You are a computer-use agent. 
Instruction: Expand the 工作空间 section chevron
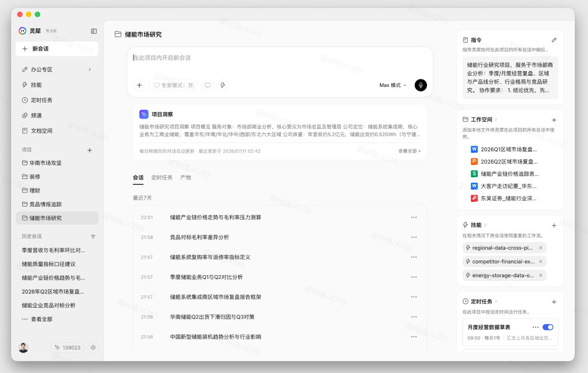tap(496, 120)
